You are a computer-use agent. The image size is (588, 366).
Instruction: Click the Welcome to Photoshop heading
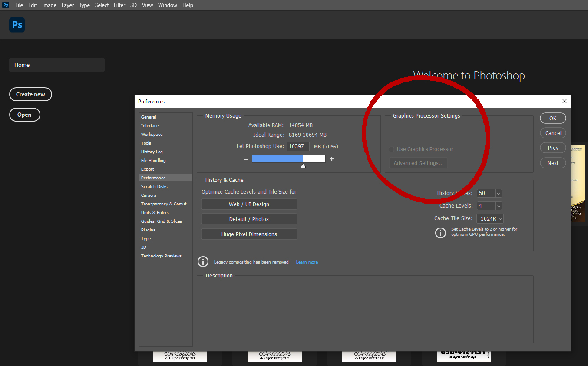click(470, 76)
